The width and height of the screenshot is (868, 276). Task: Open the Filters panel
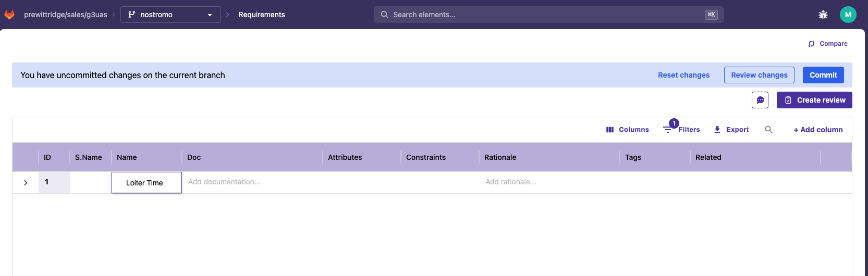(x=681, y=130)
